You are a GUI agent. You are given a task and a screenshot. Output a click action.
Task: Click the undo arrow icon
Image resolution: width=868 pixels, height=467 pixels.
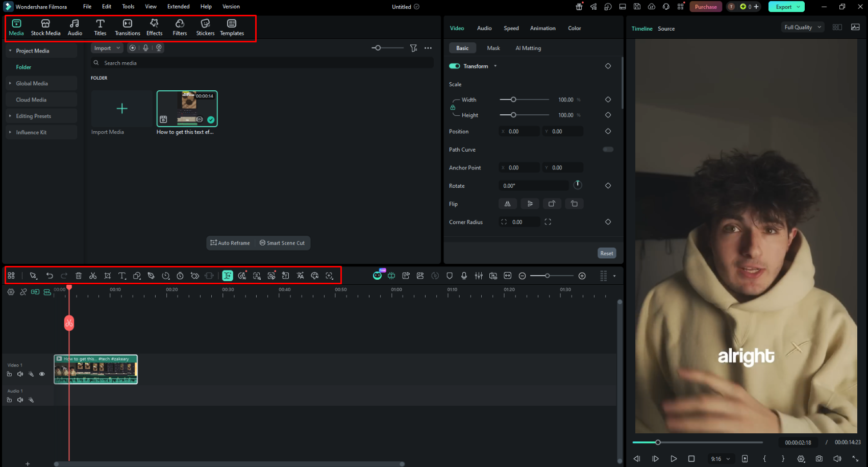pos(49,276)
